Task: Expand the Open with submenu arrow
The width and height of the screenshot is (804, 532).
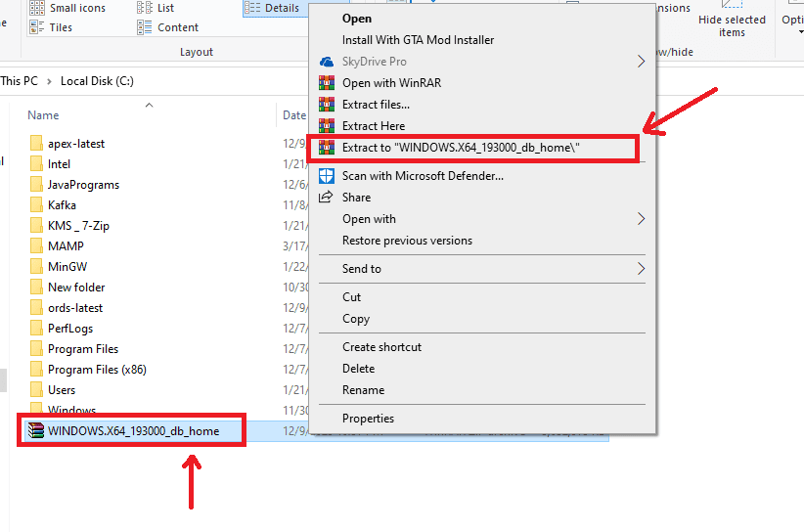Action: pos(642,219)
